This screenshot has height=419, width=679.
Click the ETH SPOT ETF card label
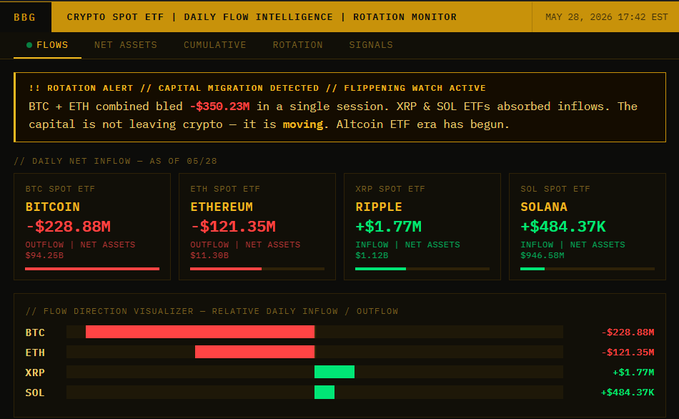[225, 189]
